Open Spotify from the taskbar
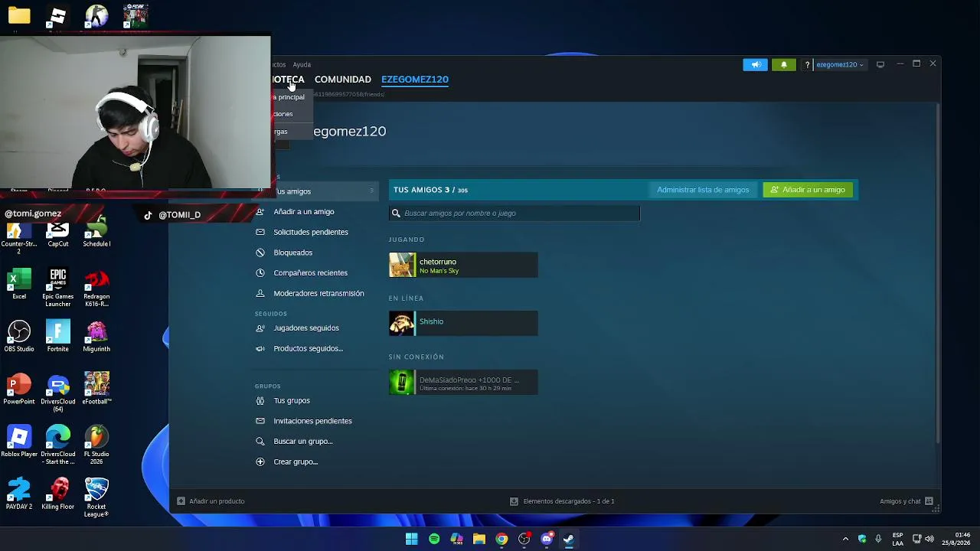This screenshot has height=551, width=980. coord(434,540)
